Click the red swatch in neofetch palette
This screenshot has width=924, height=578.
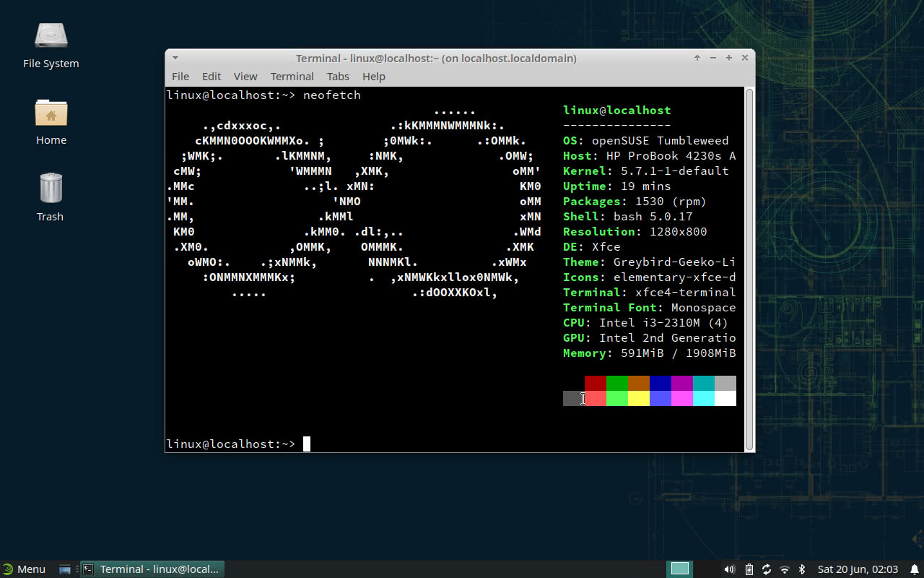(595, 381)
